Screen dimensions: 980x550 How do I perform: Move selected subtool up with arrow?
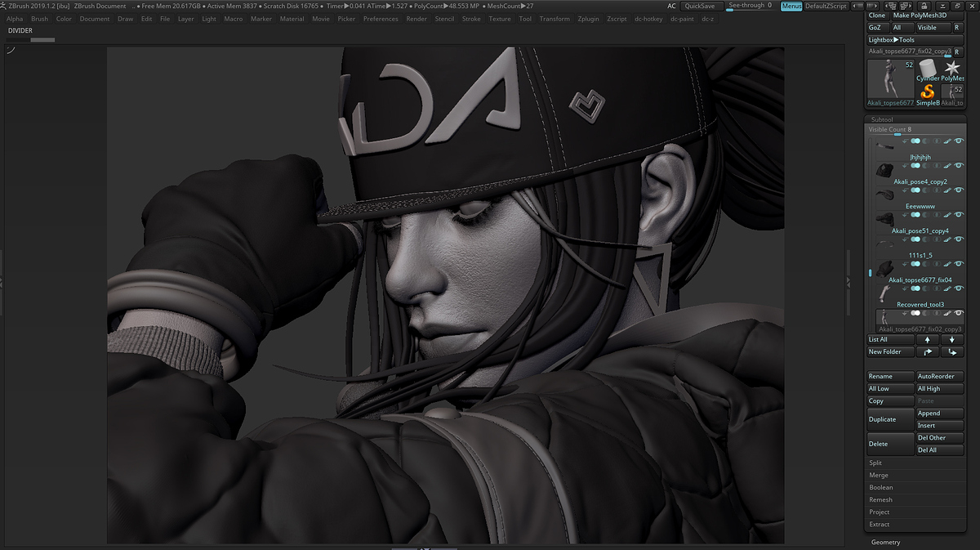click(926, 339)
